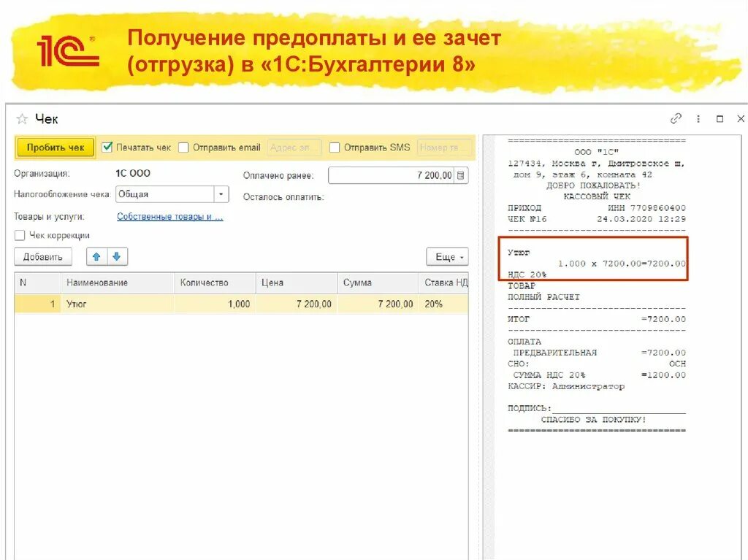
Task: Copy the link to this form
Action: (x=676, y=118)
